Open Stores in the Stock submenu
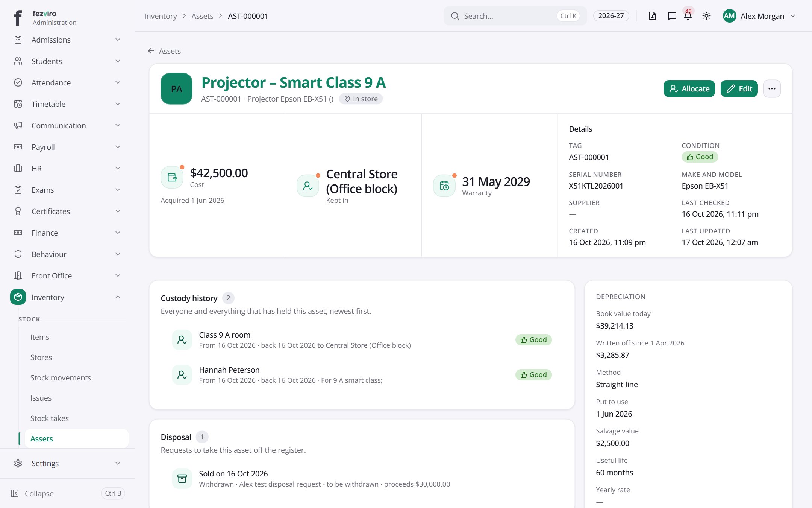The height and width of the screenshot is (508, 812). (41, 357)
